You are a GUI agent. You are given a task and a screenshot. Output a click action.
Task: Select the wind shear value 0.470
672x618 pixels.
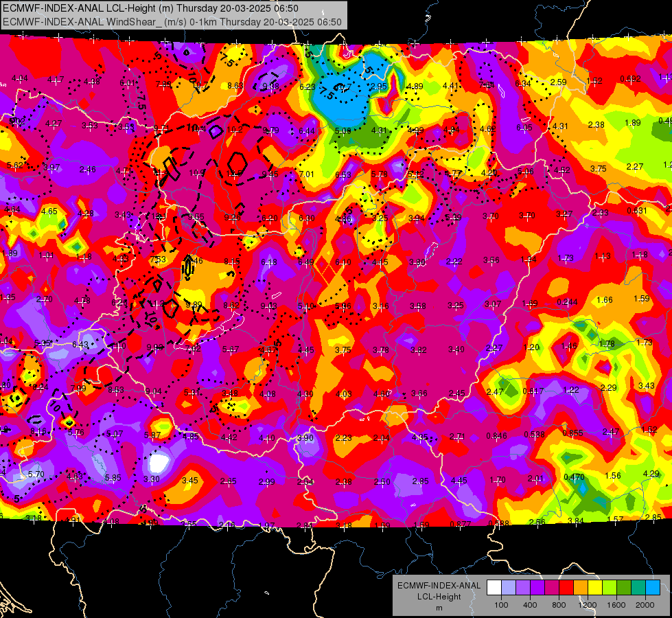click(x=575, y=477)
